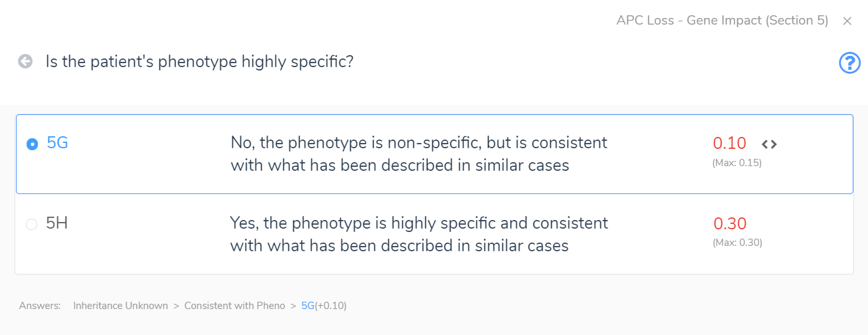The width and height of the screenshot is (868, 335).
Task: Click the Max: 0.30 note
Action: (737, 243)
